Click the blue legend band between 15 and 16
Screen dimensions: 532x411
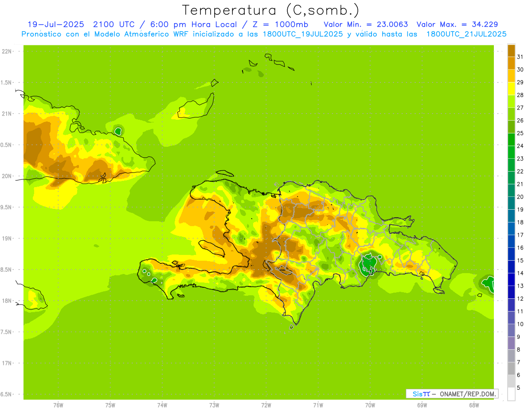pyautogui.click(x=511, y=254)
